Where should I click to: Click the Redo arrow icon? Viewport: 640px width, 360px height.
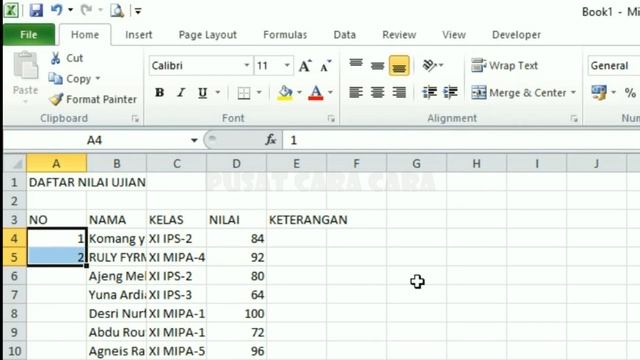pos(86,10)
